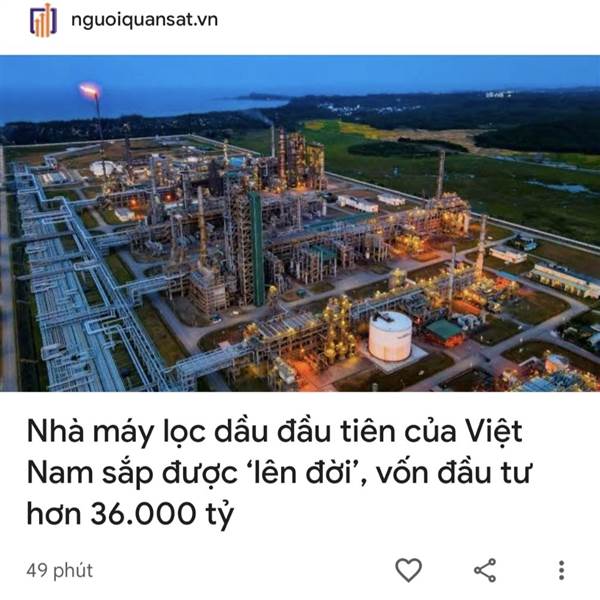The image size is (600, 600).
Task: Click the '49 phút' timestamp
Action: (60, 571)
